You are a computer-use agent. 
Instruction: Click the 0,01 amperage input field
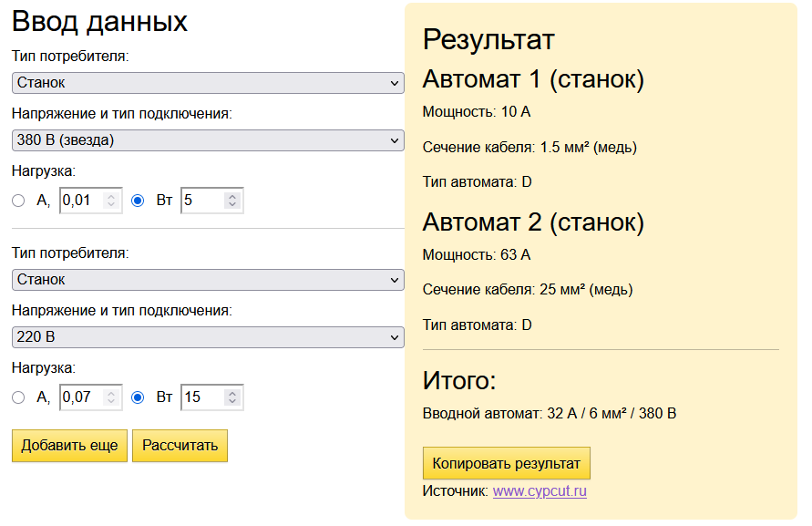point(90,201)
